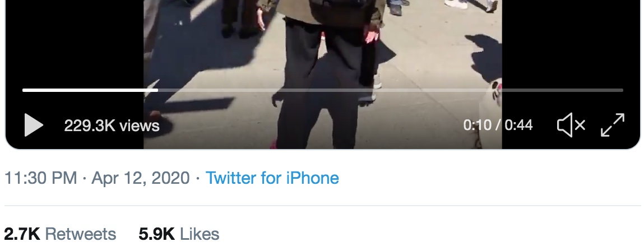Select the word Retweets under the tweet
Viewport: 644px width, 246px height.
pyautogui.click(x=81, y=234)
